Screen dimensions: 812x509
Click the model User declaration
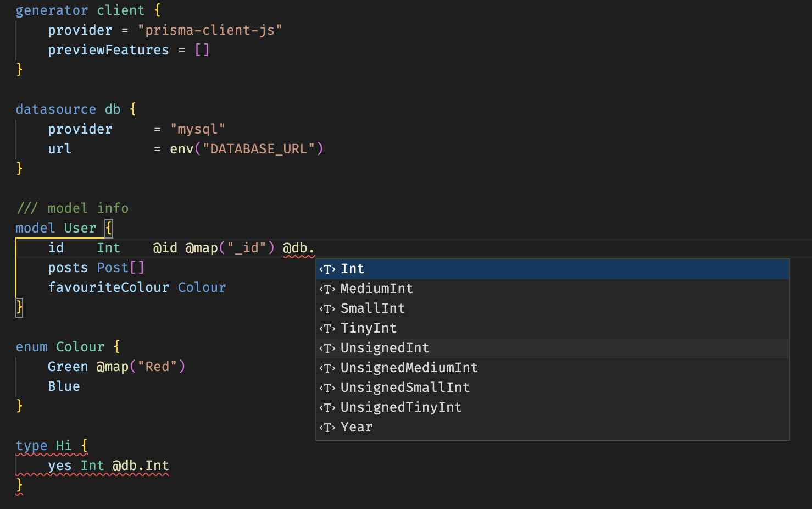click(56, 228)
